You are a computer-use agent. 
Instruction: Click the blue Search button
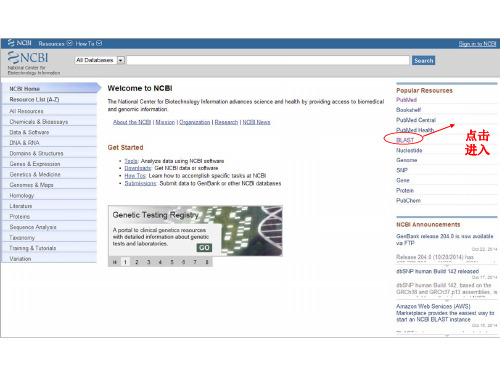[423, 60]
